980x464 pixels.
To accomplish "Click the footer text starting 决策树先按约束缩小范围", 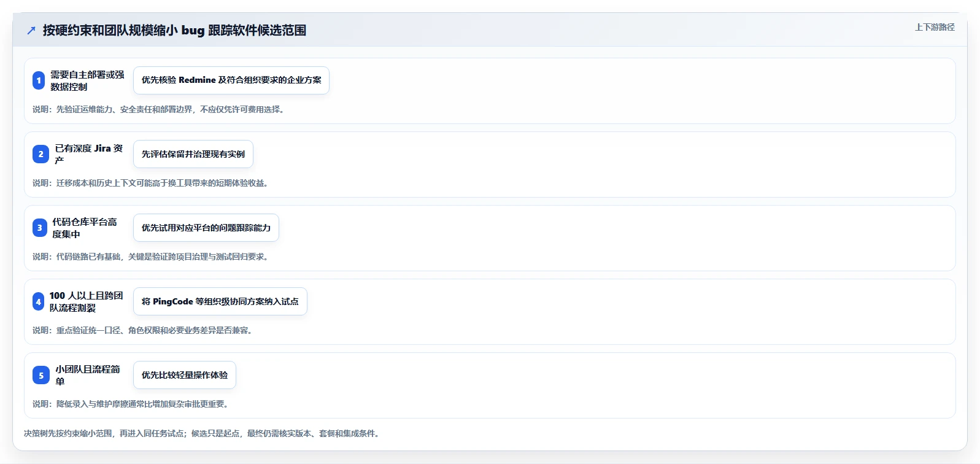I will [202, 433].
